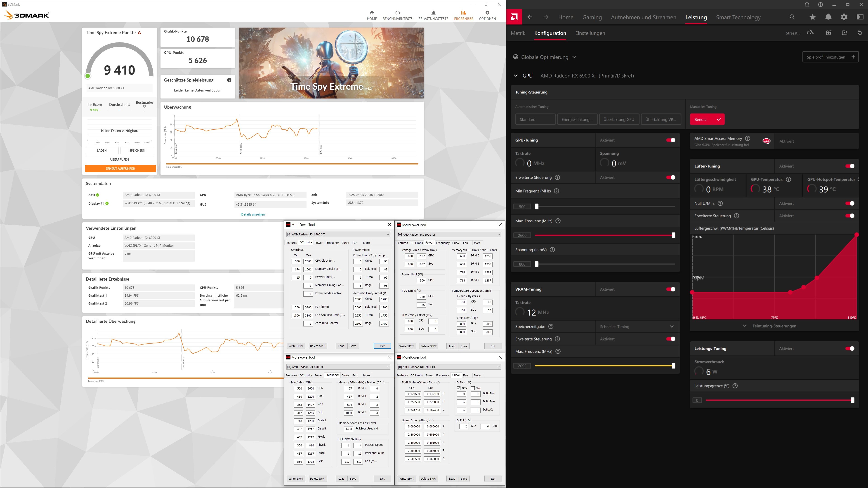Click the Leistungsgrenze power limit slider handle
868x488 pixels.
852,400
